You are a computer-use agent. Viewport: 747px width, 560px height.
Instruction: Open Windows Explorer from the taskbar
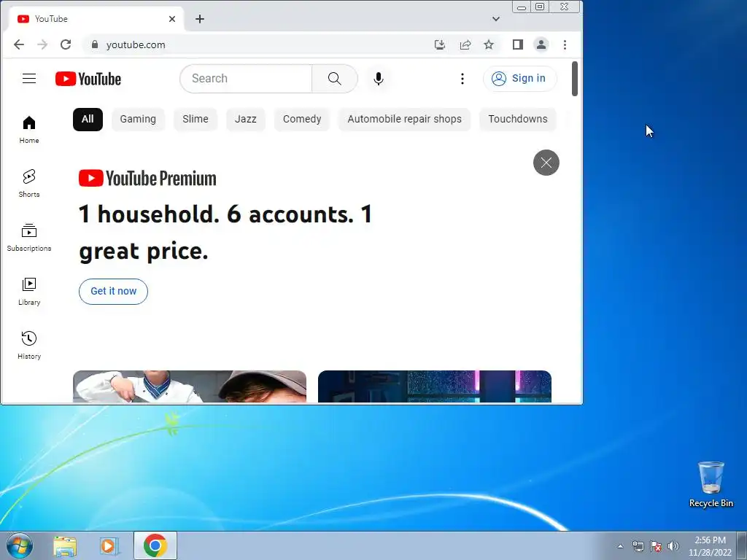tap(65, 546)
